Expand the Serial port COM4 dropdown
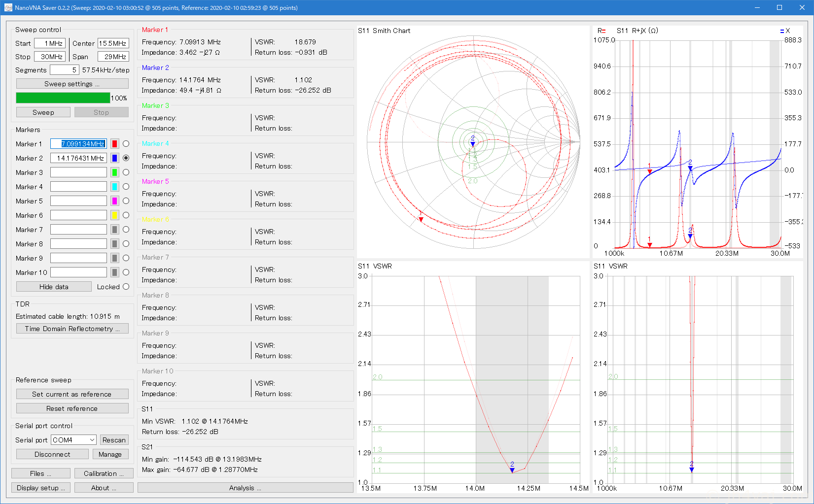The height and width of the screenshot is (504, 814). coord(73,440)
